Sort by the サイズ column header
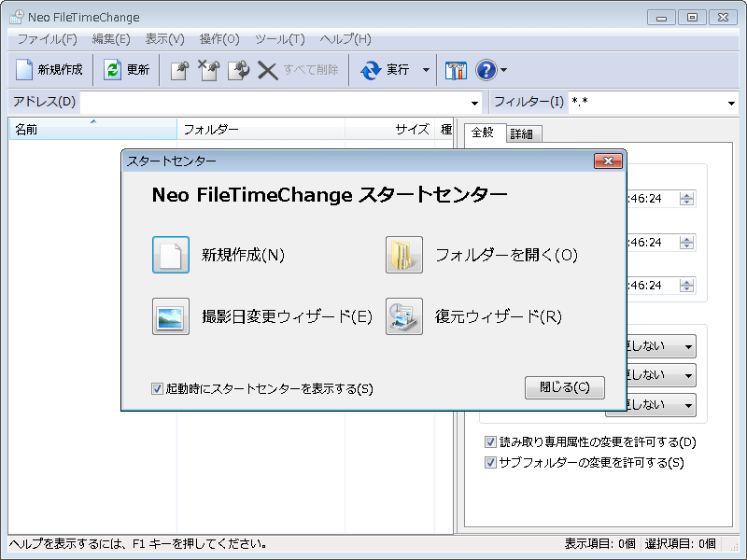 (x=389, y=129)
